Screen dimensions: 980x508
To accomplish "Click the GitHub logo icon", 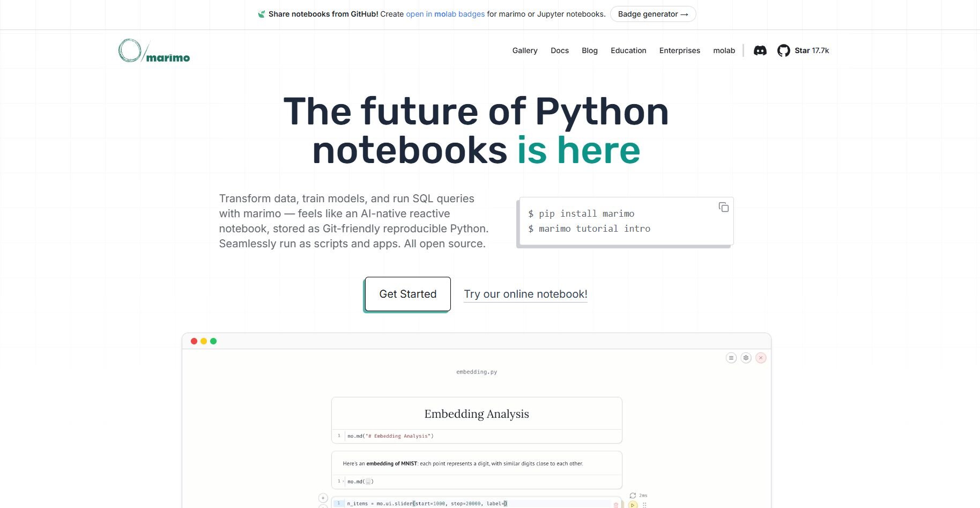I will click(783, 50).
